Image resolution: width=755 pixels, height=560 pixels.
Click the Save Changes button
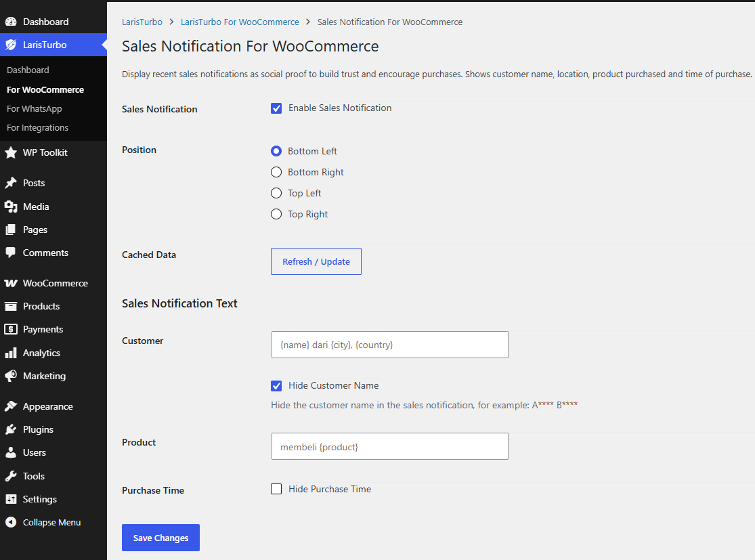[x=161, y=538]
